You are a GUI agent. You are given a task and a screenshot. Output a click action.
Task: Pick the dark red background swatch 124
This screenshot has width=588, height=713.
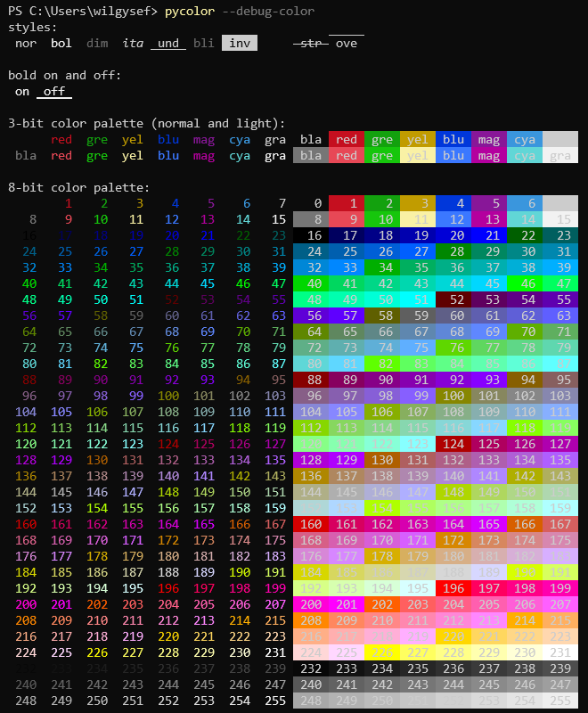point(453,444)
